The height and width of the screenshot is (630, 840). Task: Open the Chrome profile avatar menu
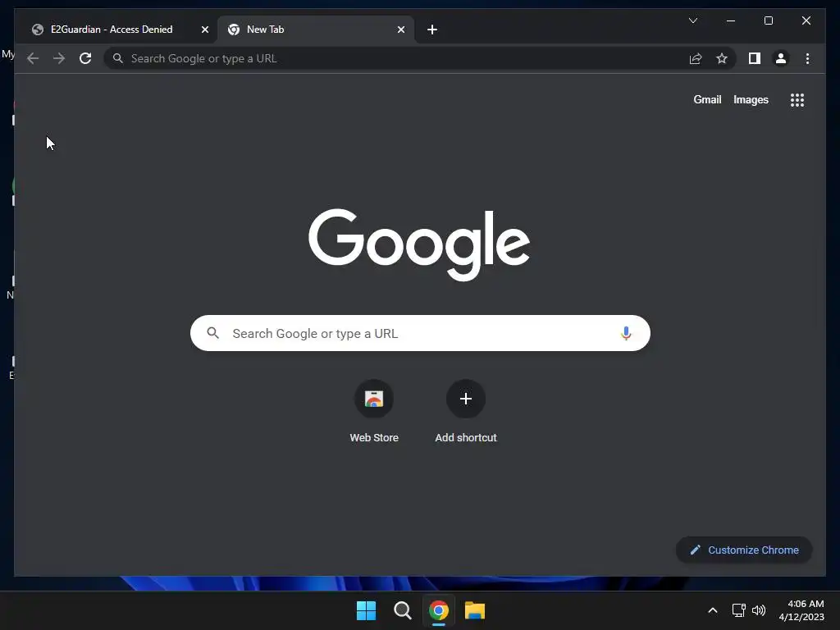781,58
